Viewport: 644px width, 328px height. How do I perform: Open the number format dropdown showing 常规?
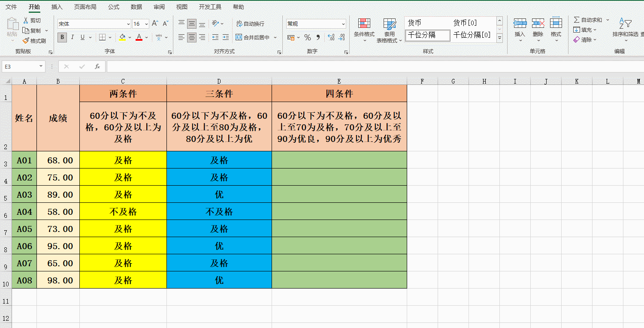point(343,24)
